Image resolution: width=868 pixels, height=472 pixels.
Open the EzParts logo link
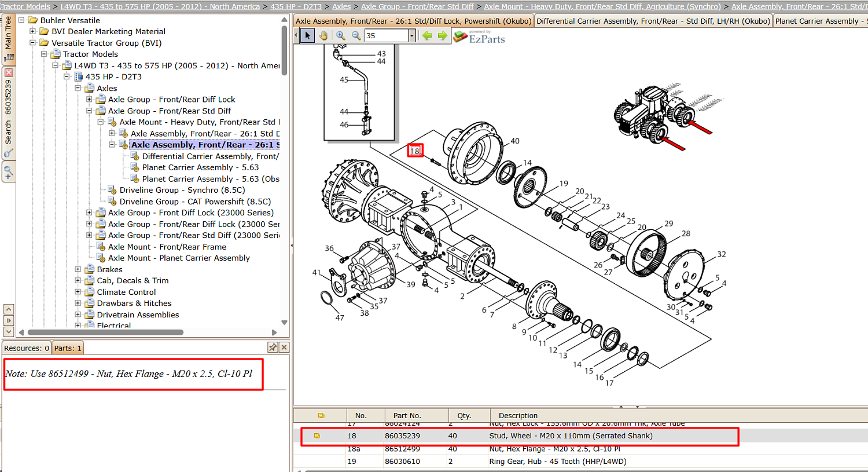tap(479, 37)
